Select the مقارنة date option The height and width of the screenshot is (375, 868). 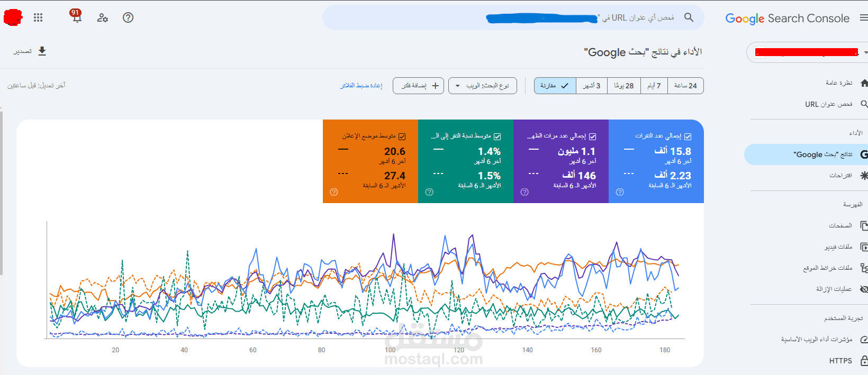[x=555, y=86]
